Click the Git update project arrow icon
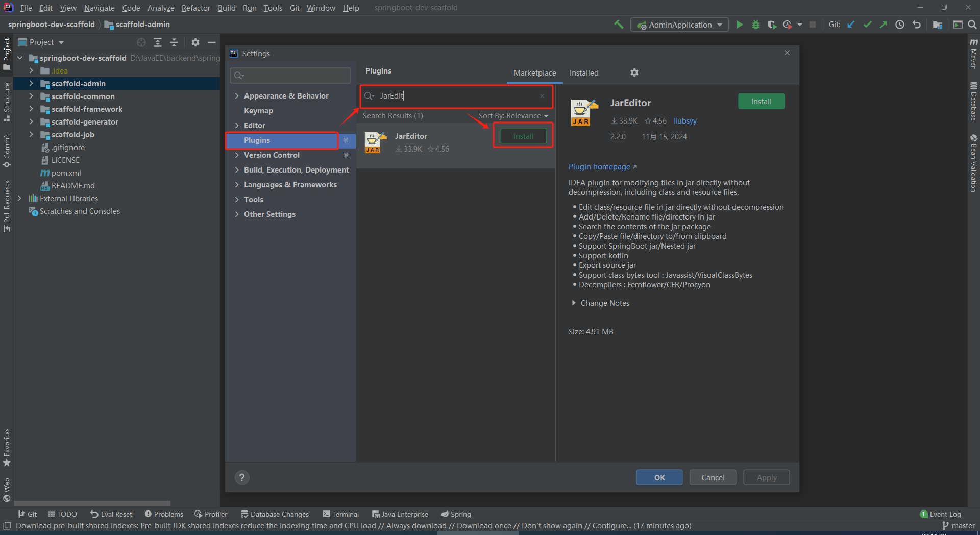Image resolution: width=980 pixels, height=535 pixels. click(x=851, y=25)
